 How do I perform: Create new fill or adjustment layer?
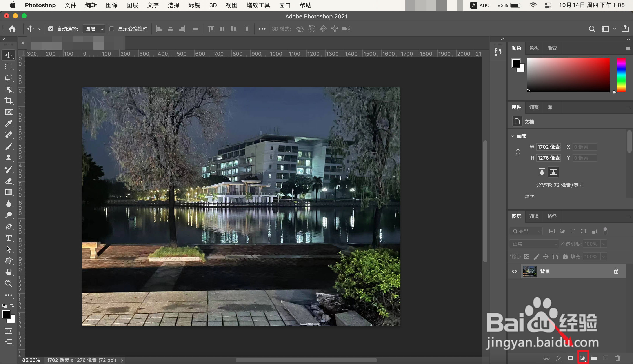coord(582,358)
